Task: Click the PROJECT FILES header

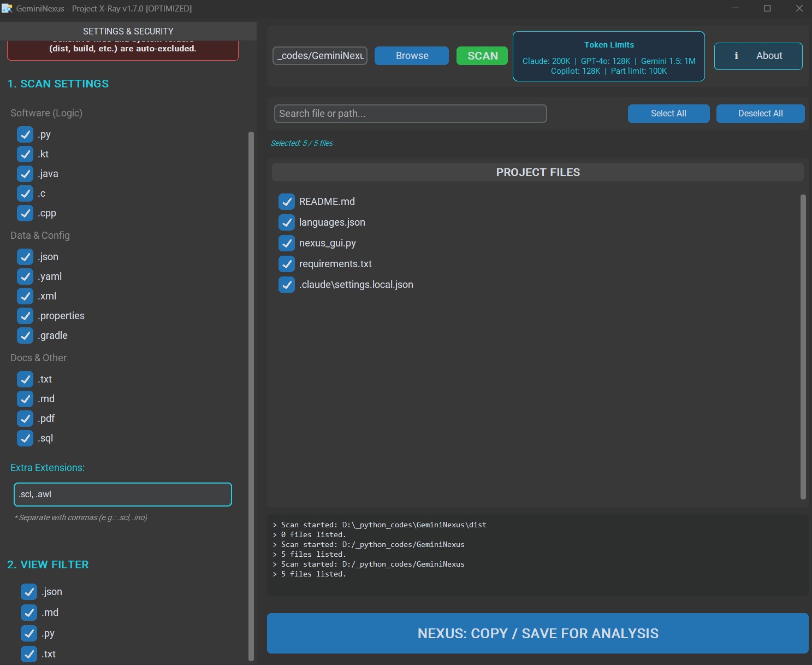Action: 538,172
